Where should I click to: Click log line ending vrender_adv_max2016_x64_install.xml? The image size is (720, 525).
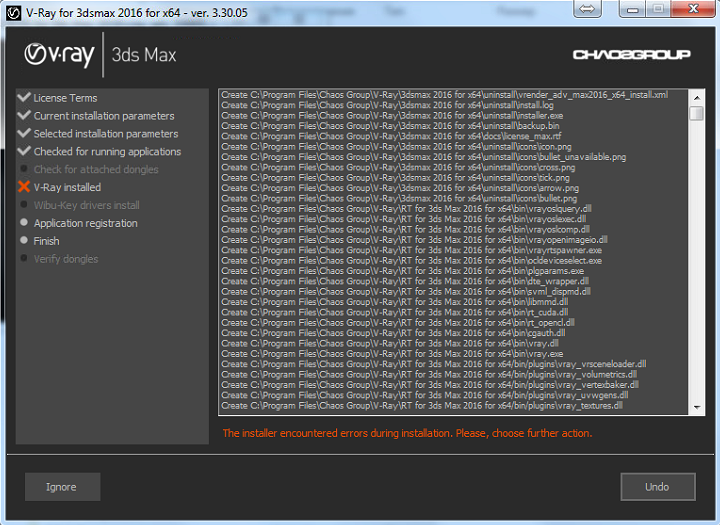(x=444, y=95)
